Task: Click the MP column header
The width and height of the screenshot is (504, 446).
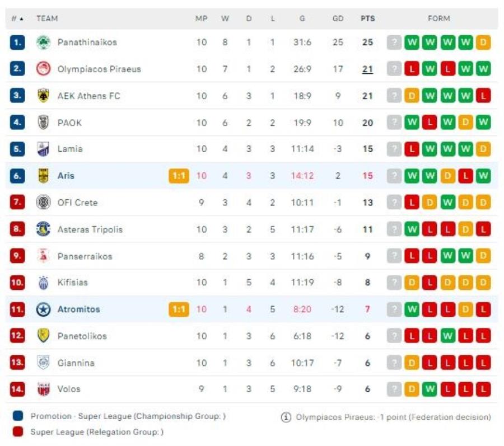Action: [x=201, y=18]
